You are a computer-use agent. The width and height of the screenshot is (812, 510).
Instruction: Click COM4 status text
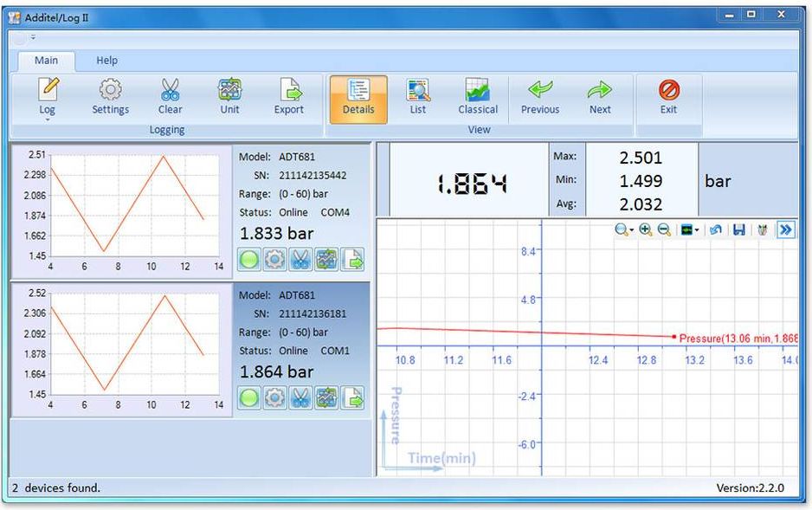click(335, 212)
